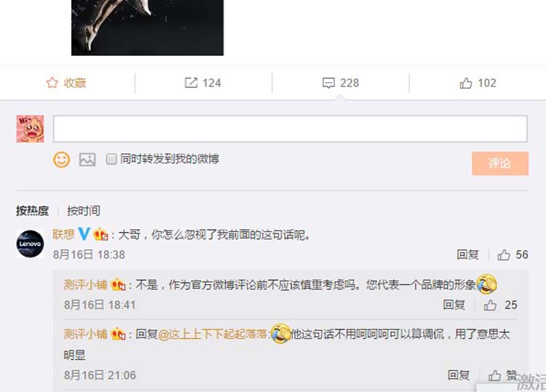Open the repost icon showing 124
This screenshot has width=546, height=392.
(x=191, y=83)
